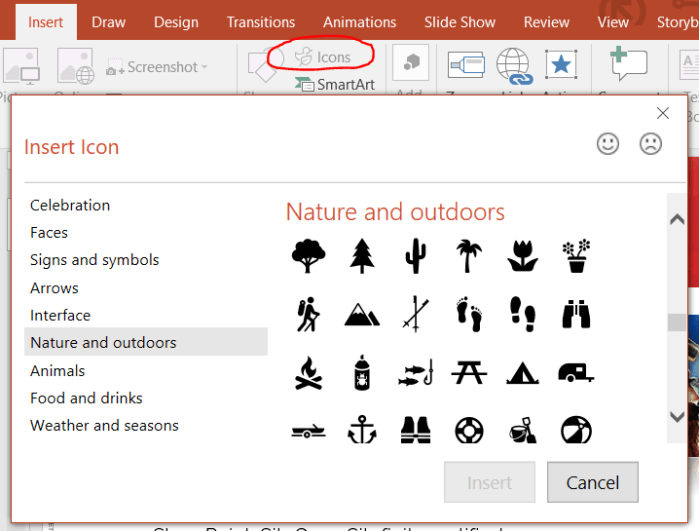Select the pine tree icon
699x531 pixels.
(362, 255)
